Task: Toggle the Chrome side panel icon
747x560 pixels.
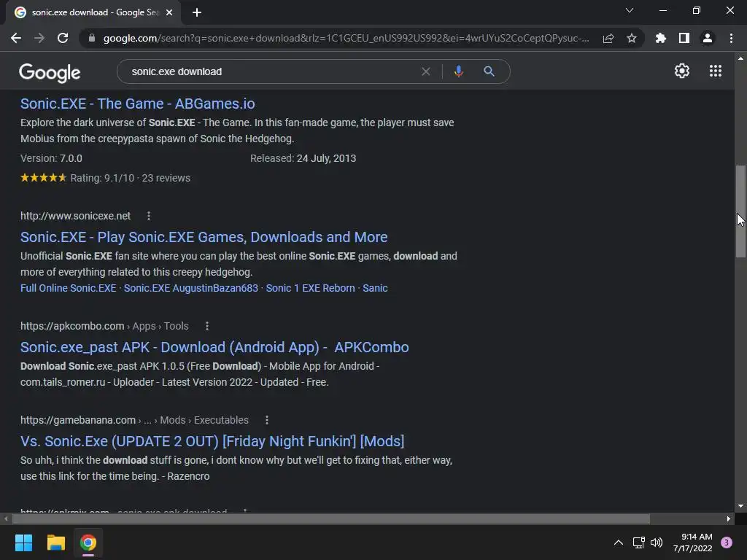Action: (684, 38)
